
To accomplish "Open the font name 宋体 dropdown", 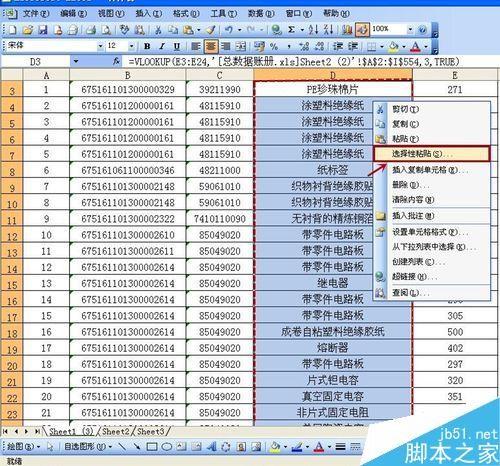I will 100,46.
